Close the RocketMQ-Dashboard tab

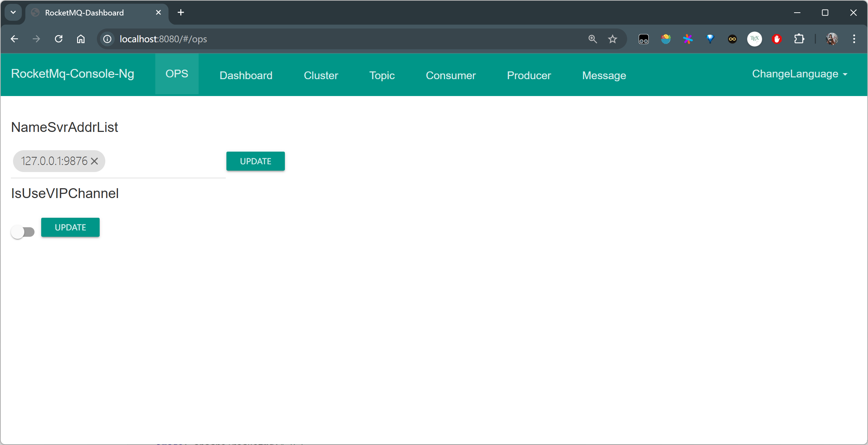(x=158, y=13)
